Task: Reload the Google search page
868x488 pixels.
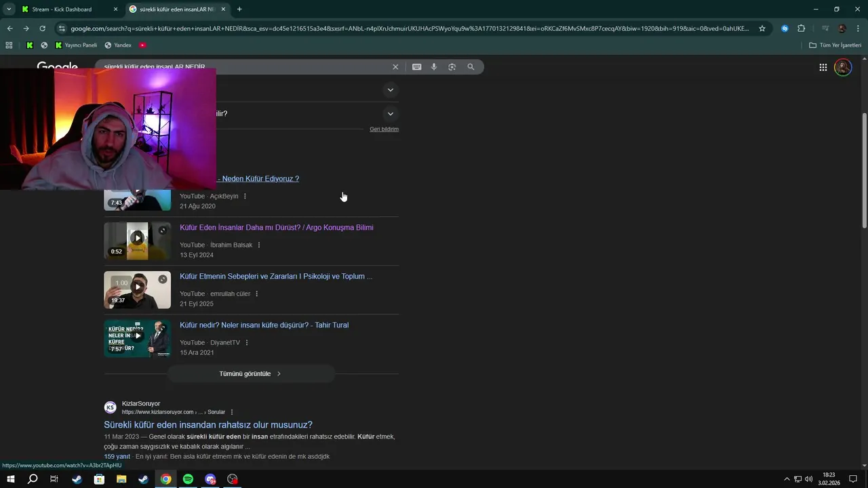Action: [x=42, y=28]
